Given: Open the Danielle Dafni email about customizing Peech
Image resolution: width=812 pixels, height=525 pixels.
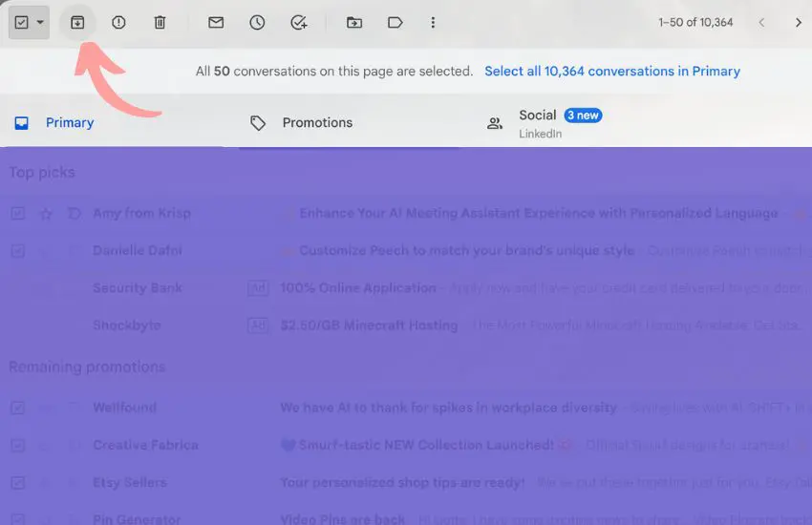Looking at the screenshot, I should coord(406,251).
